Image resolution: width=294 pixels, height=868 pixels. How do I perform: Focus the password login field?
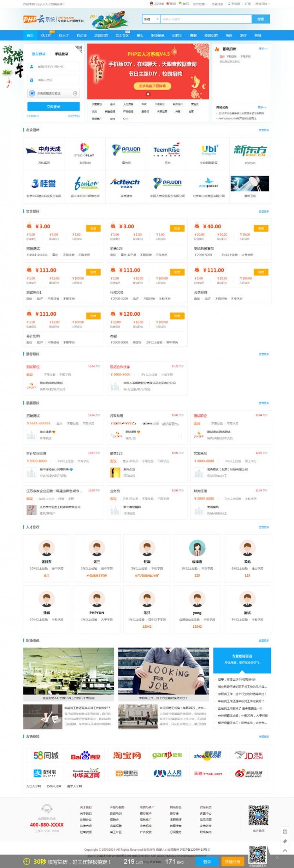click(x=53, y=80)
